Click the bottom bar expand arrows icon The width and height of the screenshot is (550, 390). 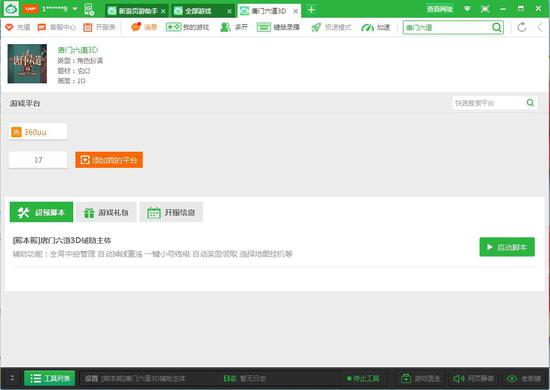[12, 378]
